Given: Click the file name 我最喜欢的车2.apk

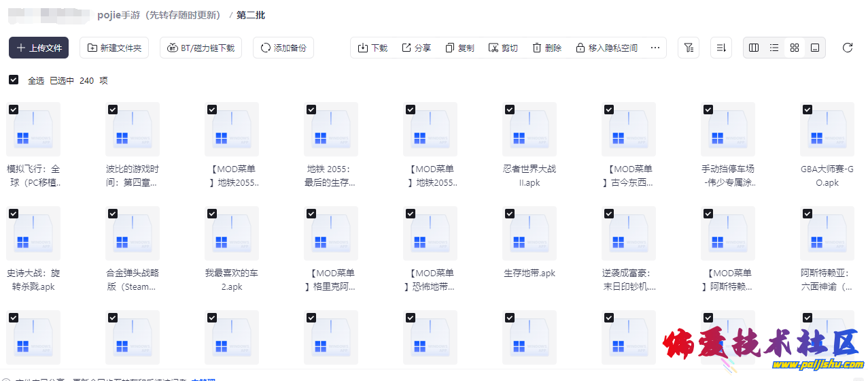Looking at the screenshot, I should click(x=232, y=280).
